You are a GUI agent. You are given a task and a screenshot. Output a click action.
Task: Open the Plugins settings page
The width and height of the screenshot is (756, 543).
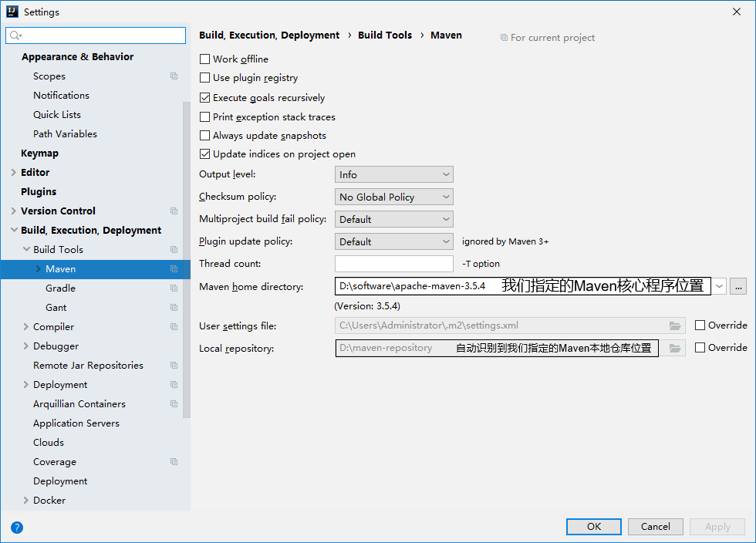tap(39, 192)
